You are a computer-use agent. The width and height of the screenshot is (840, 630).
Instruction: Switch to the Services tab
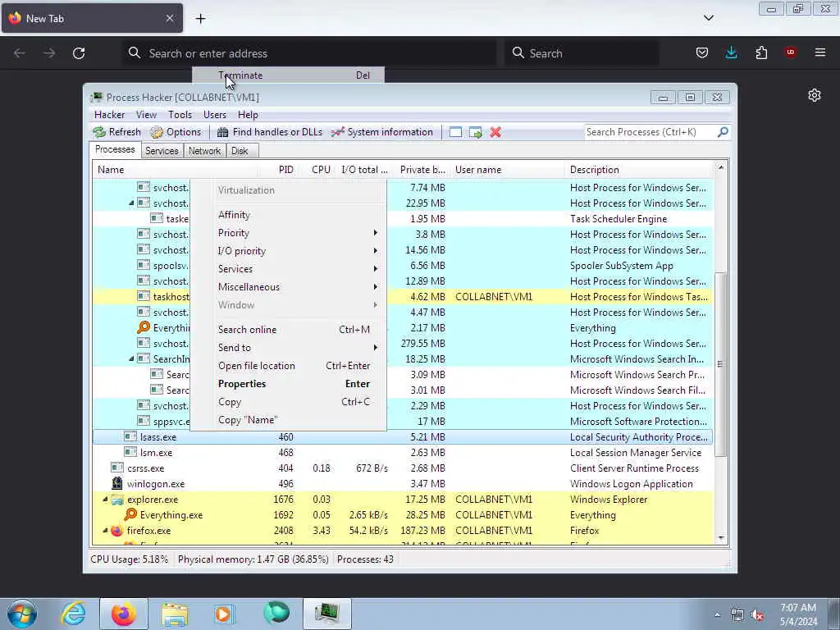click(x=162, y=151)
